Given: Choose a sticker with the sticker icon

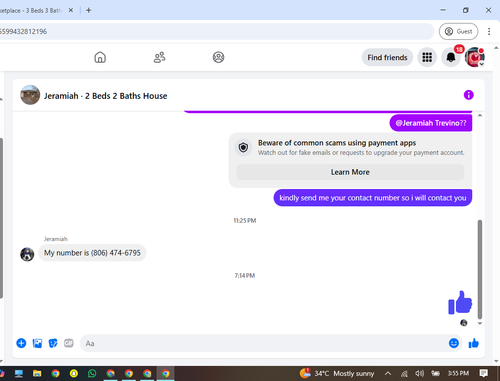Looking at the screenshot, I should pyautogui.click(x=53, y=343).
